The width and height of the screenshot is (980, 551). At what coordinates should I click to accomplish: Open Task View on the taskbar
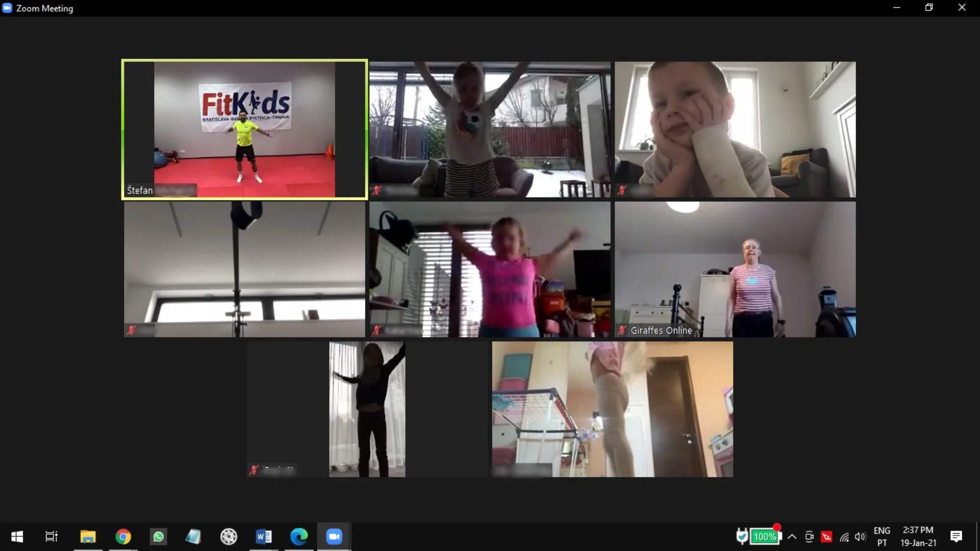pyautogui.click(x=52, y=537)
